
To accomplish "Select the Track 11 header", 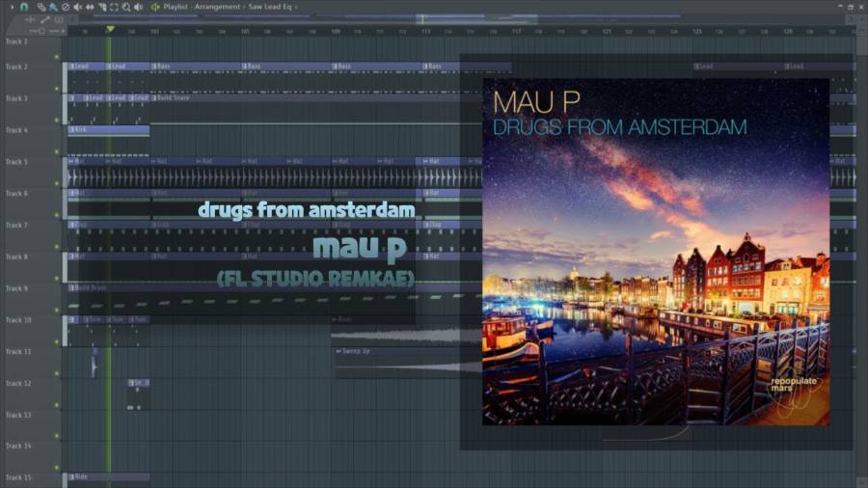I will pos(32,362).
